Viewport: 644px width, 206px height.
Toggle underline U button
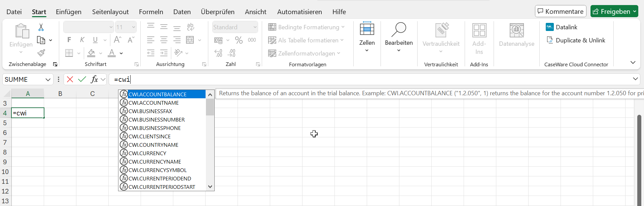point(95,40)
